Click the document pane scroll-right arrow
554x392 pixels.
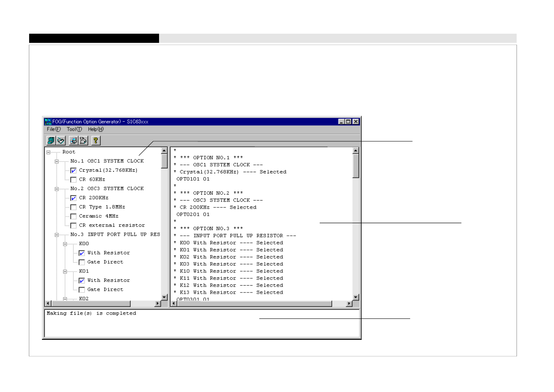[349, 304]
